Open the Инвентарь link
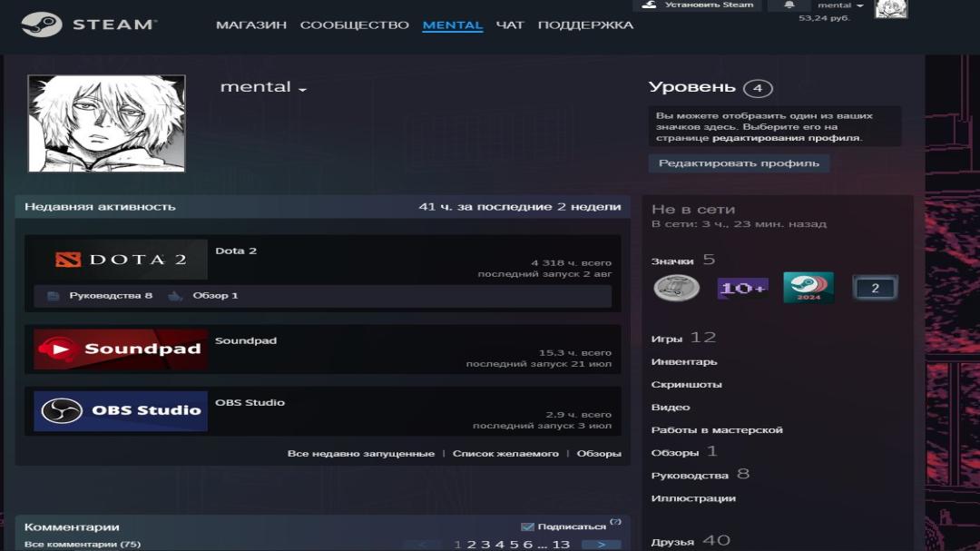The width and height of the screenshot is (980, 551). (684, 362)
